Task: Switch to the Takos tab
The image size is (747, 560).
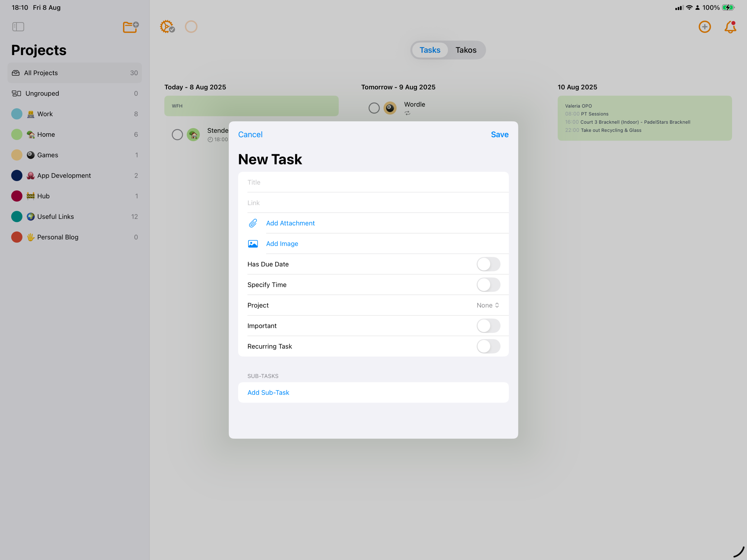Action: pos(466,50)
